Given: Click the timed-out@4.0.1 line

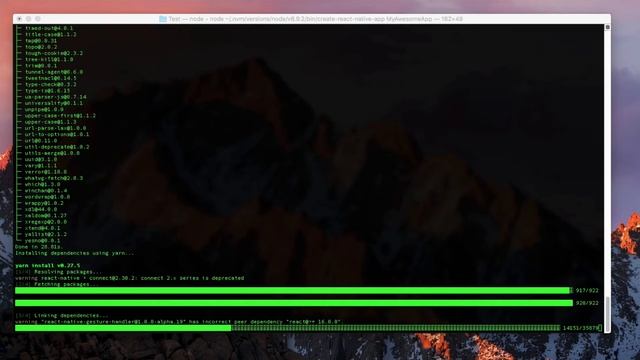Looking at the screenshot, I should [49, 28].
